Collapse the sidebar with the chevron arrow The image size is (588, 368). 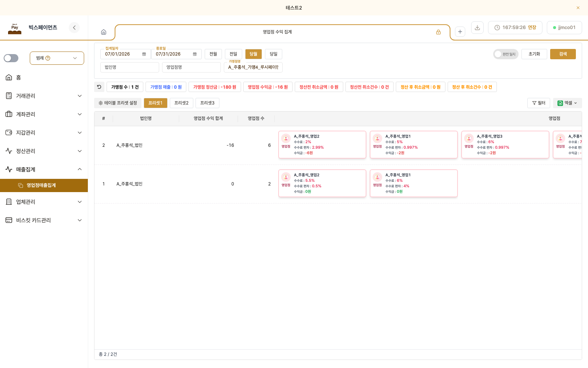[x=74, y=28]
